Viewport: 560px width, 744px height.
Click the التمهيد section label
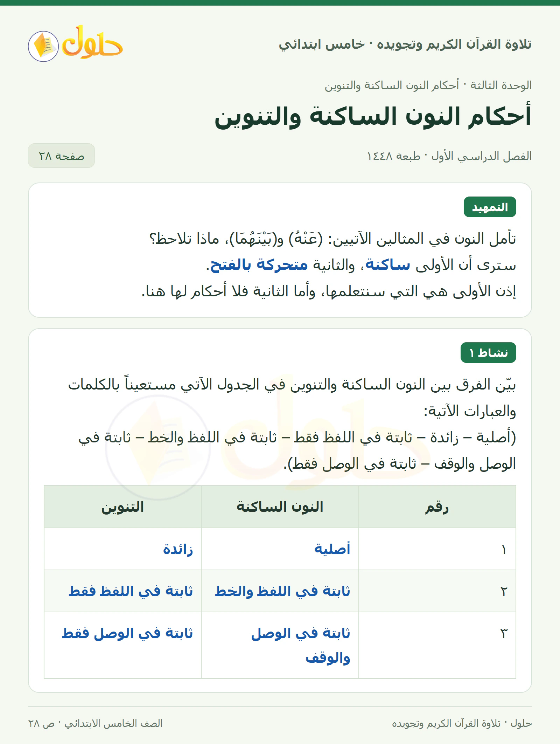(x=490, y=207)
